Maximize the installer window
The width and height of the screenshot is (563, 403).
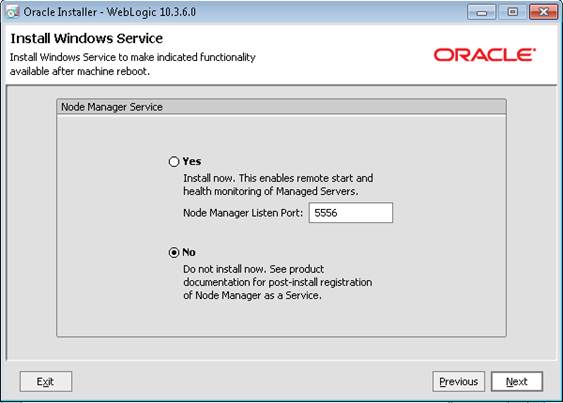[513, 12]
